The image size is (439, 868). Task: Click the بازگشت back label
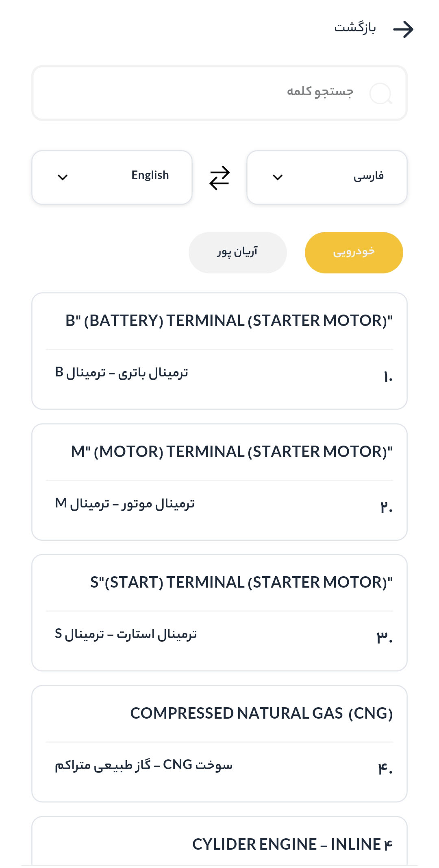tap(355, 28)
